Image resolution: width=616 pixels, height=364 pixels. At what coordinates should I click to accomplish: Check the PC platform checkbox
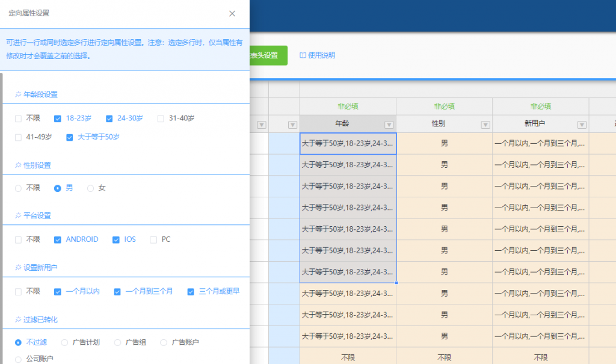[x=153, y=240]
